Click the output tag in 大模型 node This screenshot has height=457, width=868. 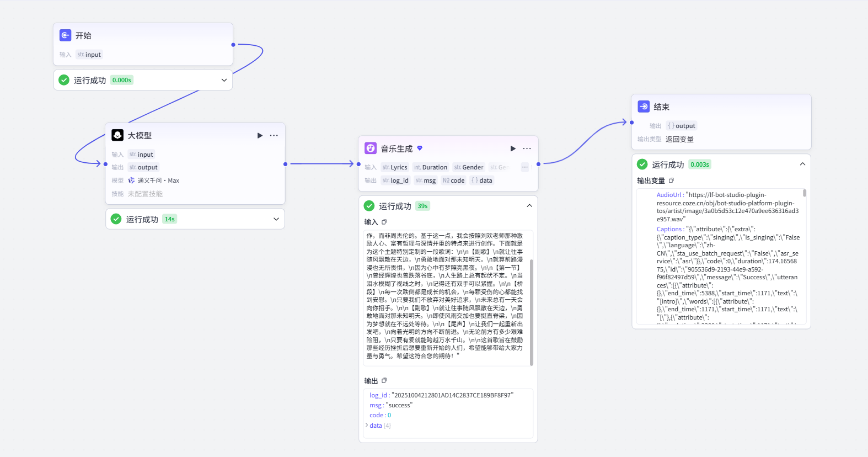[143, 167]
